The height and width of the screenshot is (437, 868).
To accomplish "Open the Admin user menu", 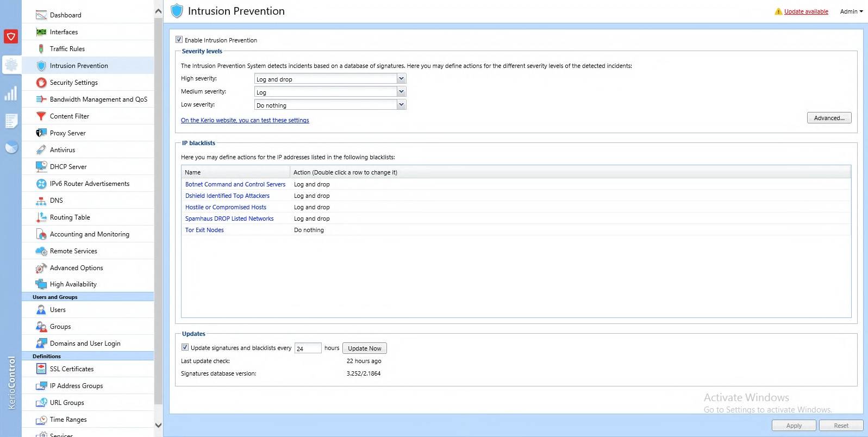I will [x=851, y=11].
